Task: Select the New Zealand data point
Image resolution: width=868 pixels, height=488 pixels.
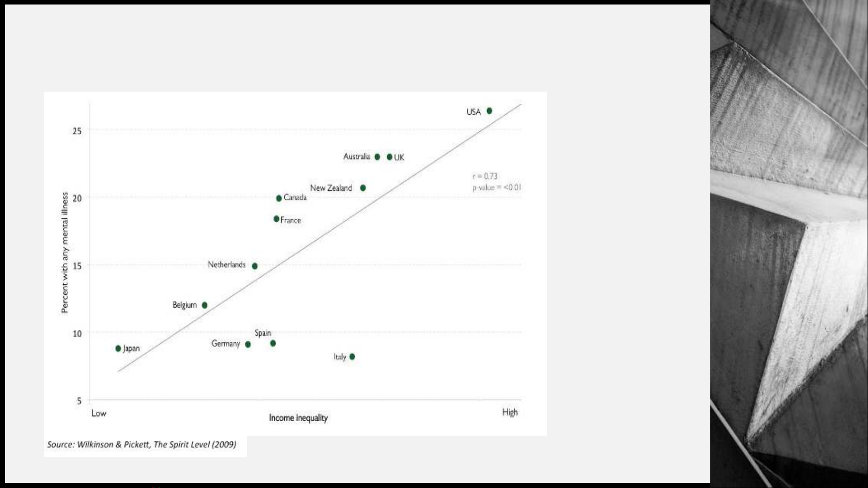Action: click(363, 188)
